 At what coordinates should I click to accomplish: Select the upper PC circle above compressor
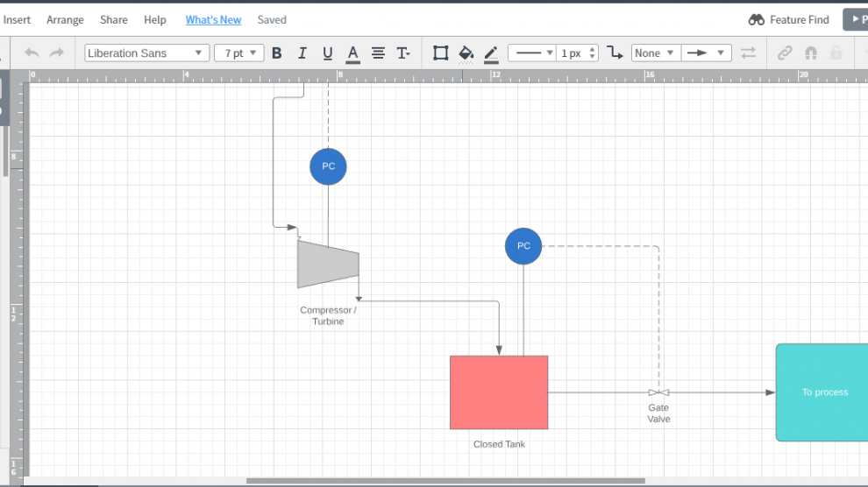[x=328, y=166]
